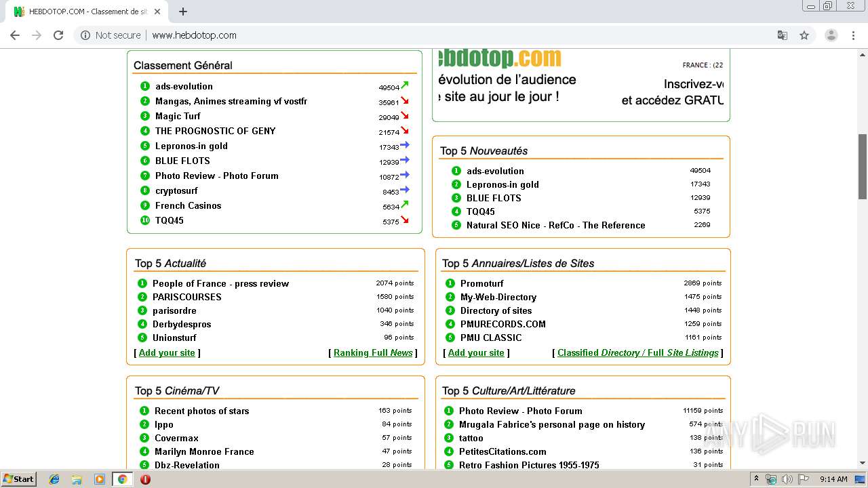Open ads-evolution in Classement Général
Screen dimensions: 868x488
184,86
